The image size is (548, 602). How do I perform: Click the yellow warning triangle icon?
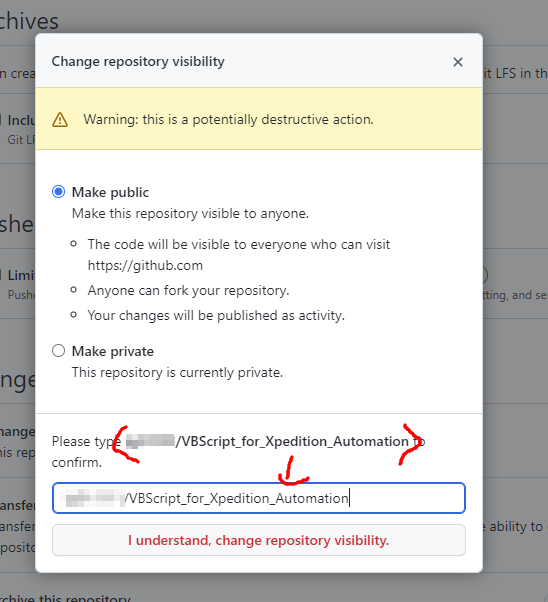60,120
